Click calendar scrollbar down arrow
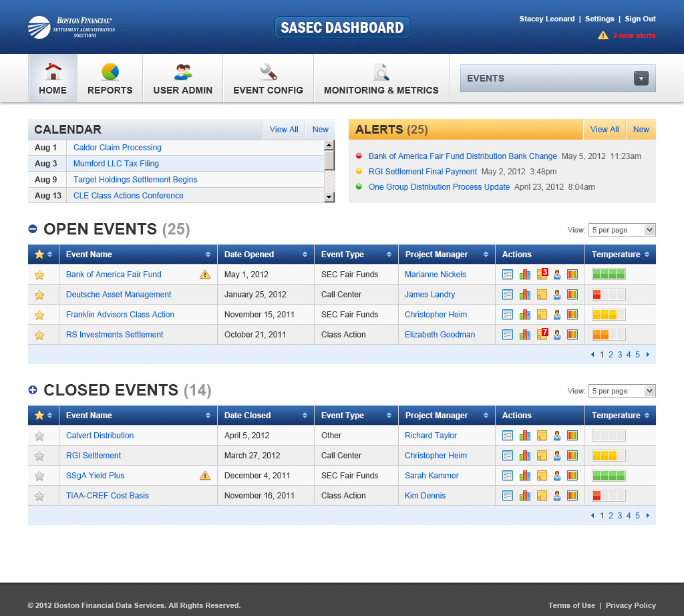This screenshot has width=684, height=616. [x=329, y=196]
